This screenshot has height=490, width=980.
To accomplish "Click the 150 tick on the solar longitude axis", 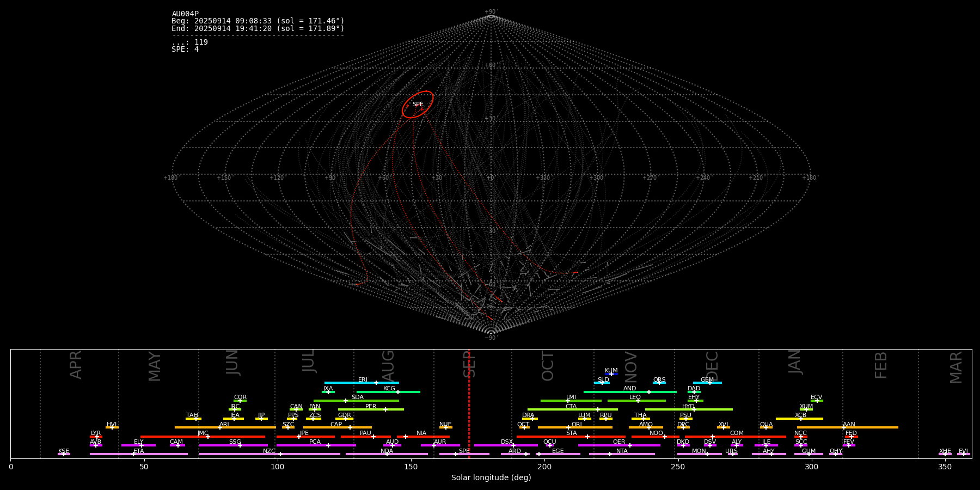I will point(411,467).
